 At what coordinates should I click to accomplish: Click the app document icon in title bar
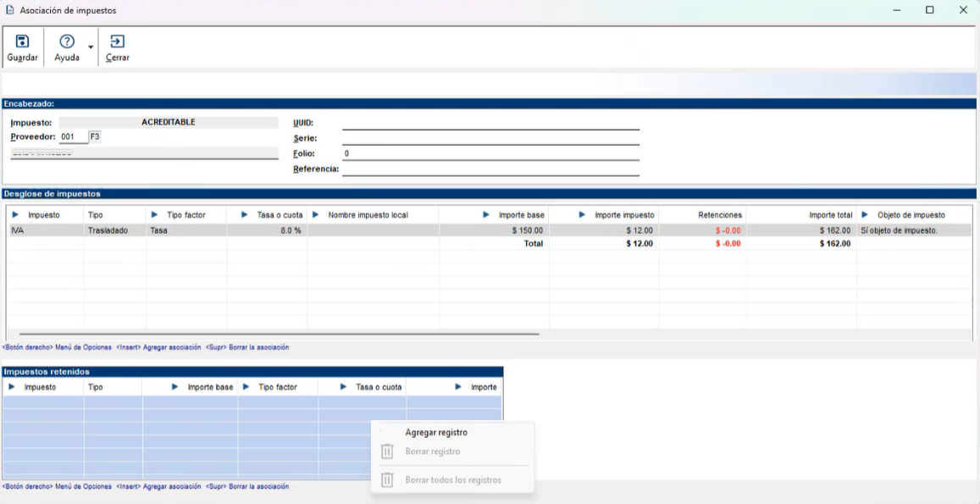[10, 10]
